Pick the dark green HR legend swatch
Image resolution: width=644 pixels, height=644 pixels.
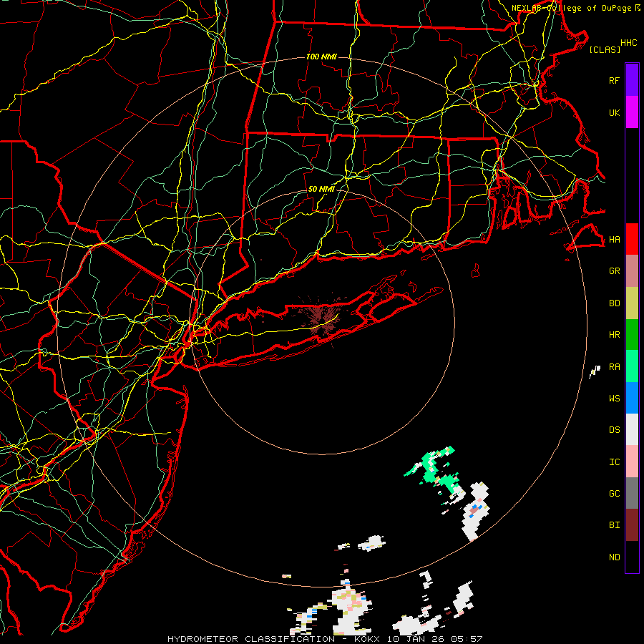point(632,334)
